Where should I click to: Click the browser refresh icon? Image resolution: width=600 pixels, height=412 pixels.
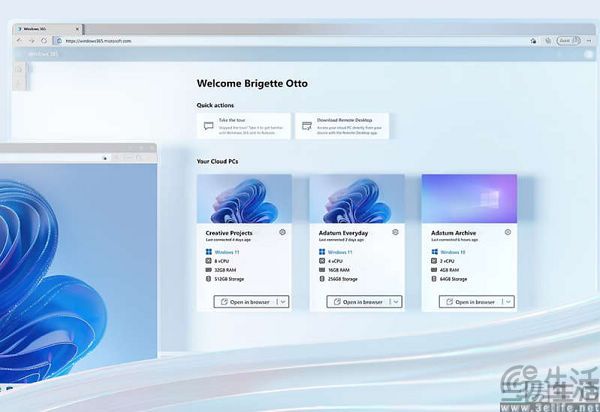click(43, 41)
